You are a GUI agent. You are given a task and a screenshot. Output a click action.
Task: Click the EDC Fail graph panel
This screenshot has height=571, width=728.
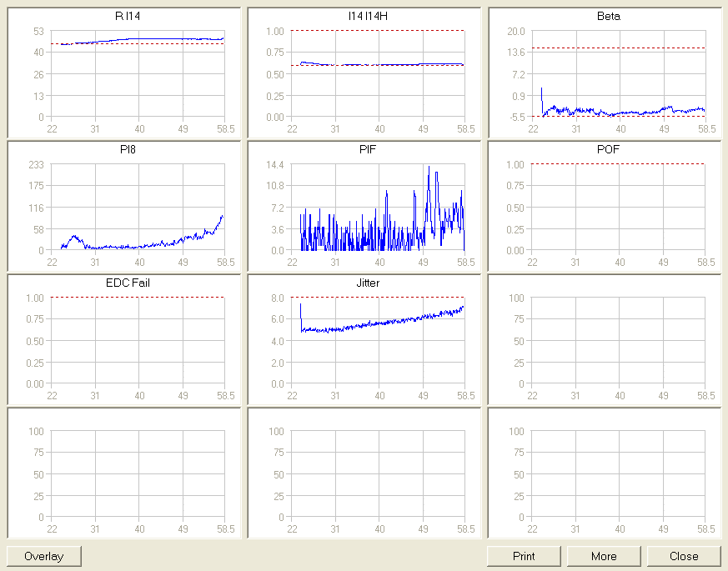[x=138, y=341]
